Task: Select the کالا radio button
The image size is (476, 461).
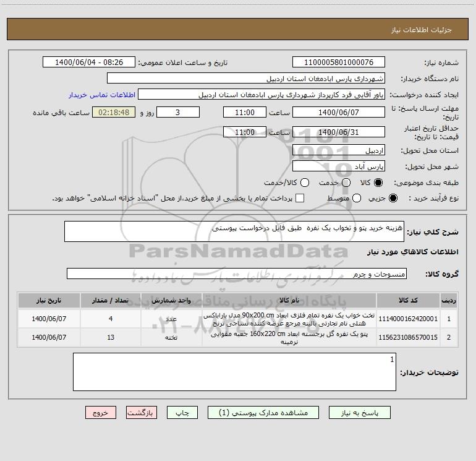Action: click(x=378, y=183)
